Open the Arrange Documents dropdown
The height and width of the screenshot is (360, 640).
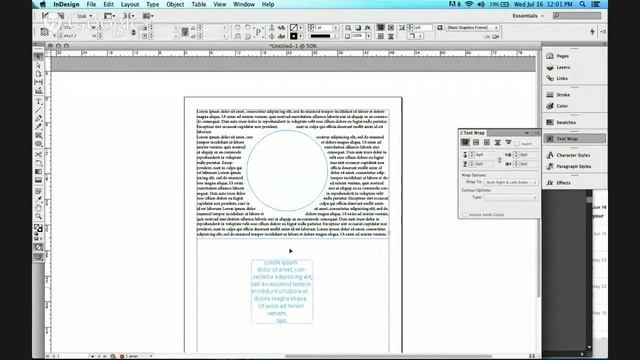point(148,16)
